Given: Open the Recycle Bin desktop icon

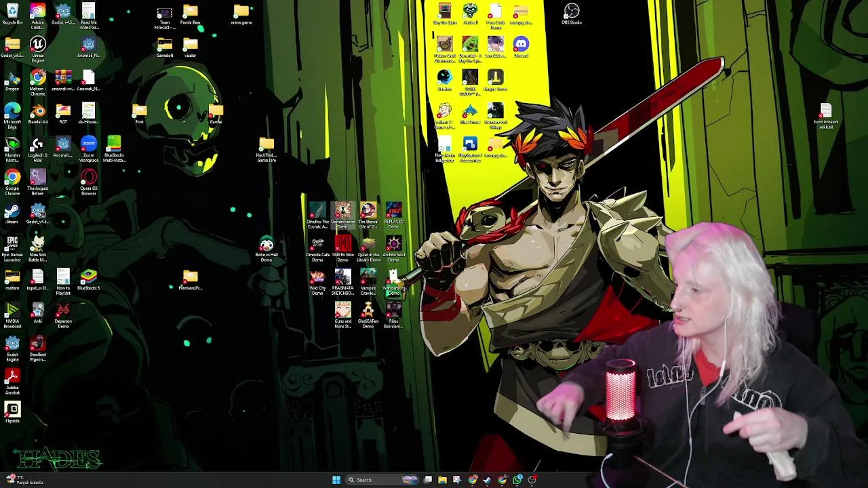Looking at the screenshot, I should click(x=12, y=14).
